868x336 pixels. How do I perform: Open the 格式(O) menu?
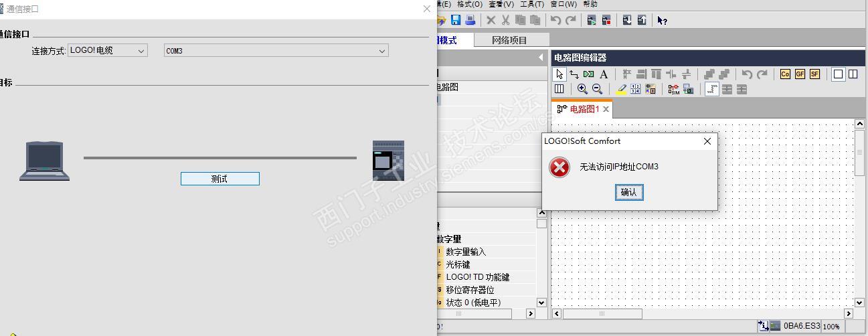coord(470,4)
